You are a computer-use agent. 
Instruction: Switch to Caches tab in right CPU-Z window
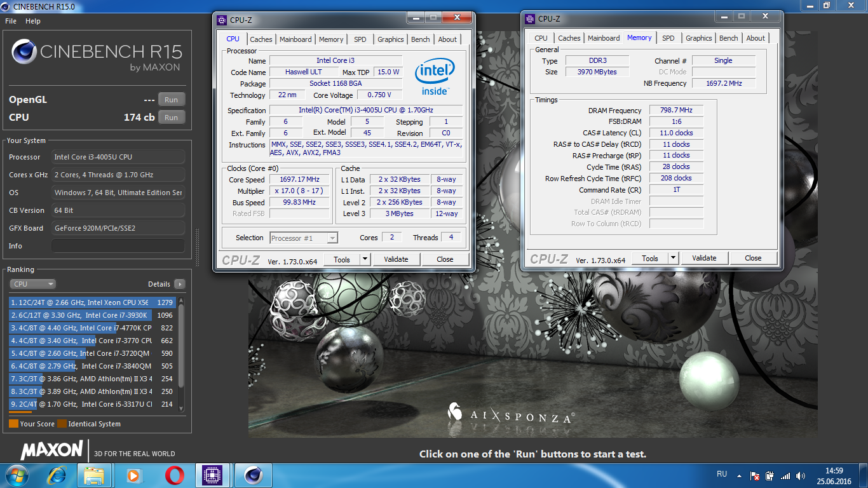tap(569, 38)
